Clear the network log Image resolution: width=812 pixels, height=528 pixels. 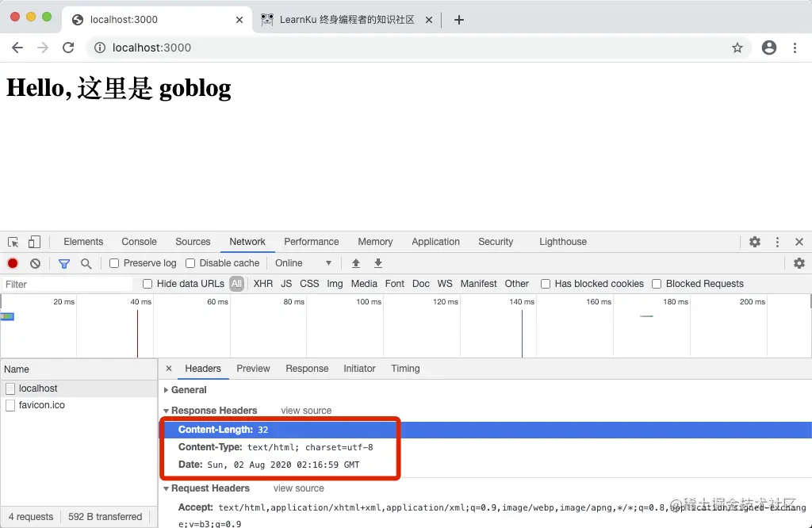point(35,263)
